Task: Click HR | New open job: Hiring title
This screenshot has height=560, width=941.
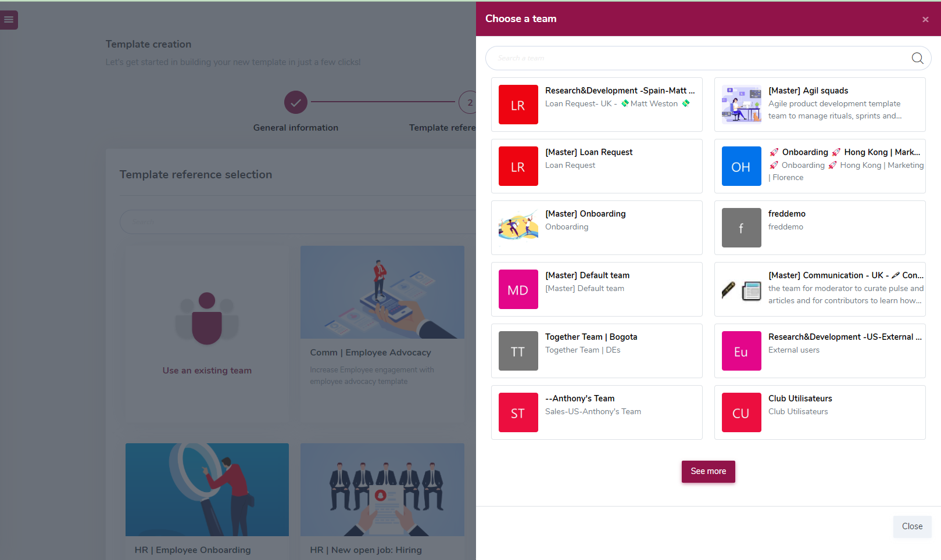Action: (366, 550)
